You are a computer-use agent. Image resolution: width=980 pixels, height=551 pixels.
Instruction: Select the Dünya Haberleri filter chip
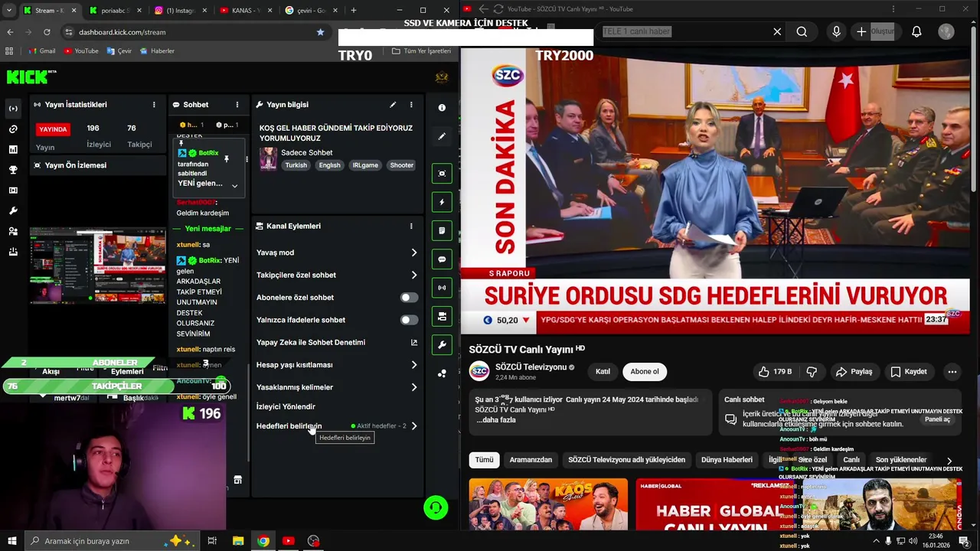coord(727,460)
